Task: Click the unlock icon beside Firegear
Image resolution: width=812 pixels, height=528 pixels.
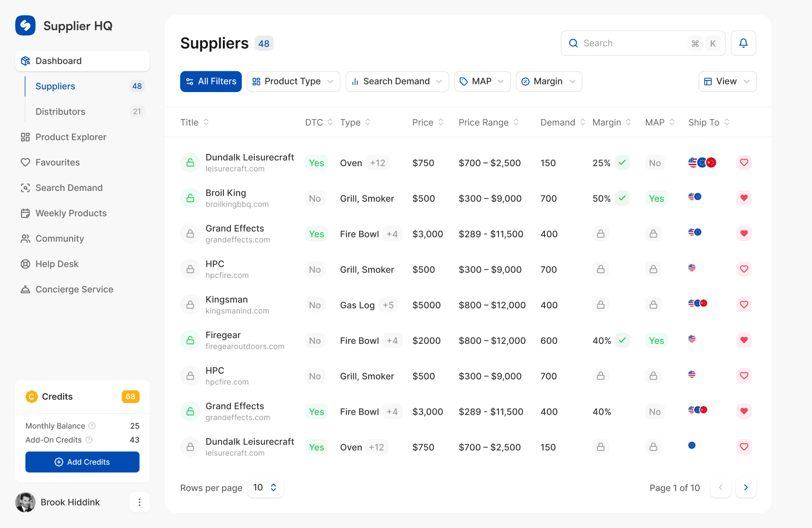Action: [190, 340]
